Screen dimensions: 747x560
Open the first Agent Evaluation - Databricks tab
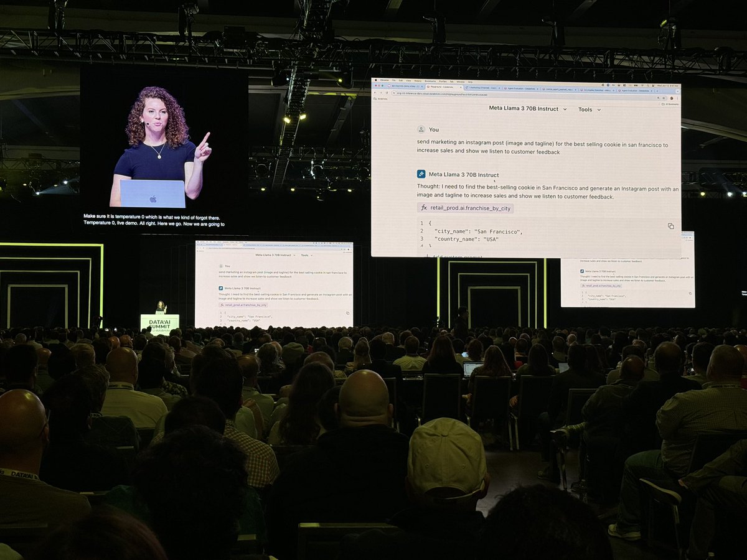pyautogui.click(x=522, y=88)
